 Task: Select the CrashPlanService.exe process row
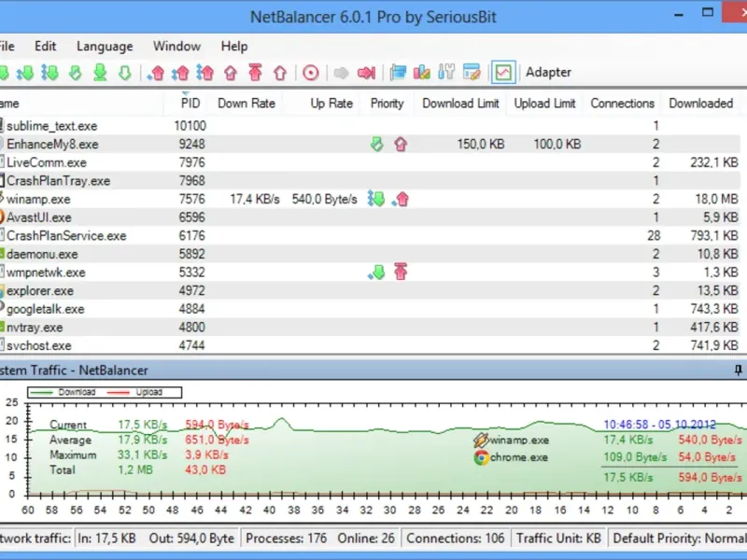pyautogui.click(x=66, y=235)
